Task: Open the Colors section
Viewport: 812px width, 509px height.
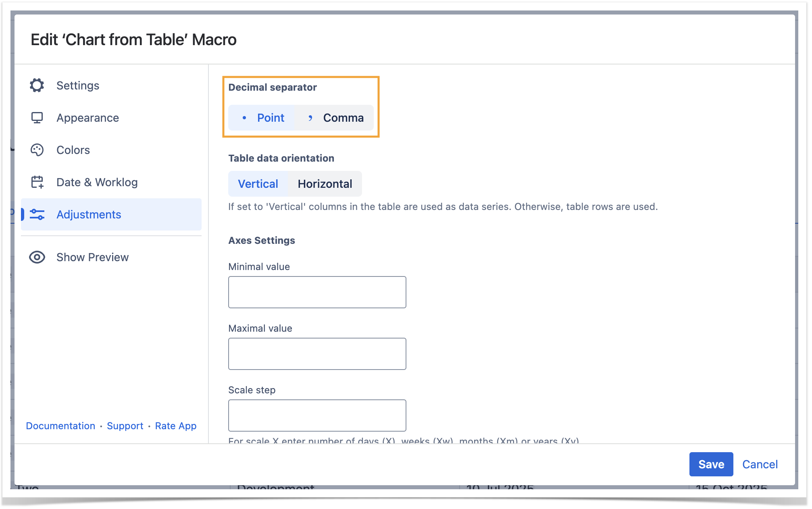Action: pos(73,150)
